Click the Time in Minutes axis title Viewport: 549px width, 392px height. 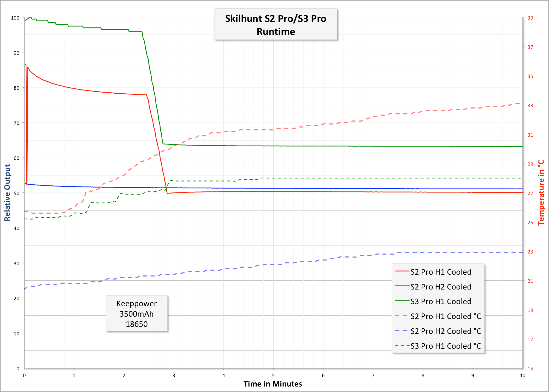tap(273, 384)
